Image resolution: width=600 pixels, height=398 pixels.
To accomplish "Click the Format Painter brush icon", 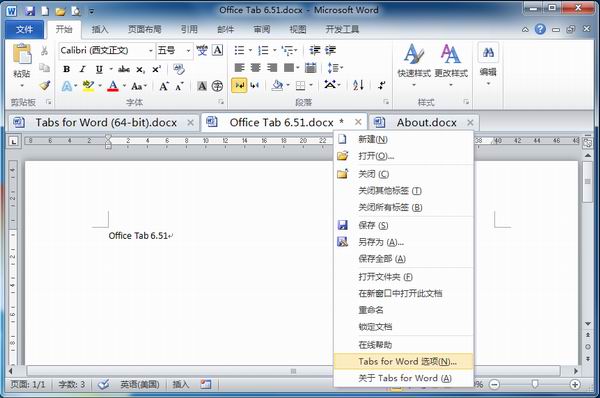I will click(x=45, y=85).
